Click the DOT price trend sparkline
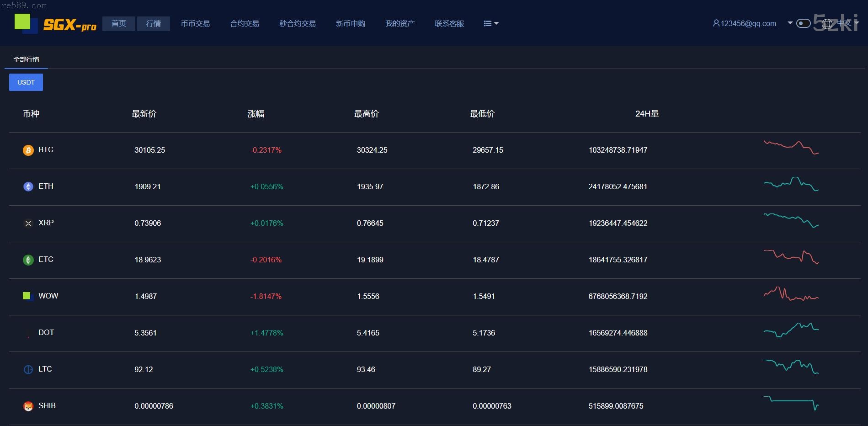 point(791,330)
